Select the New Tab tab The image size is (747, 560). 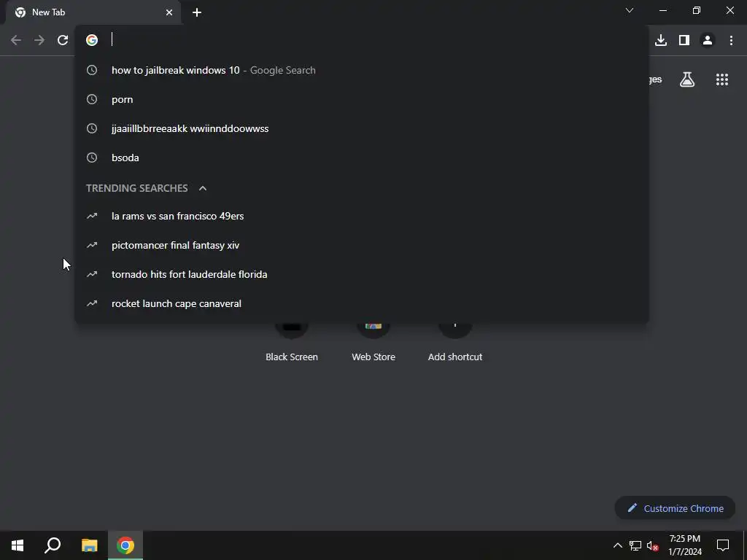click(x=93, y=12)
